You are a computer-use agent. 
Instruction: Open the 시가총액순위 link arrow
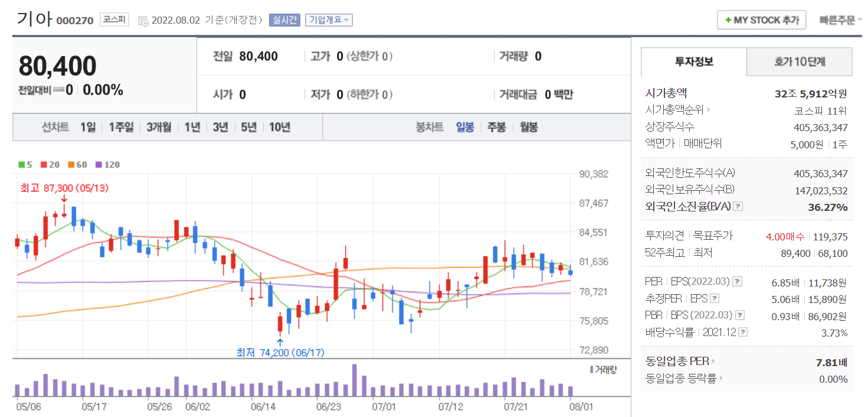[709, 110]
